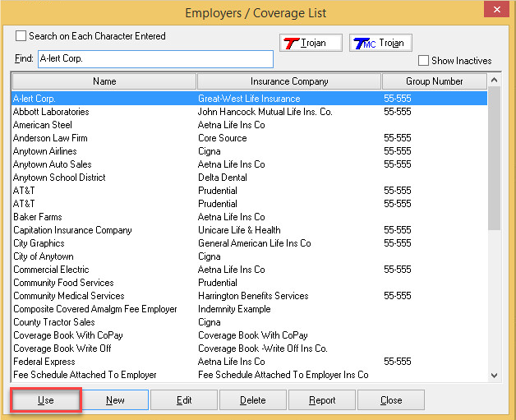Click Fee Schedule Attached To Employer Ins Co
The image size is (516, 420).
coord(283,375)
